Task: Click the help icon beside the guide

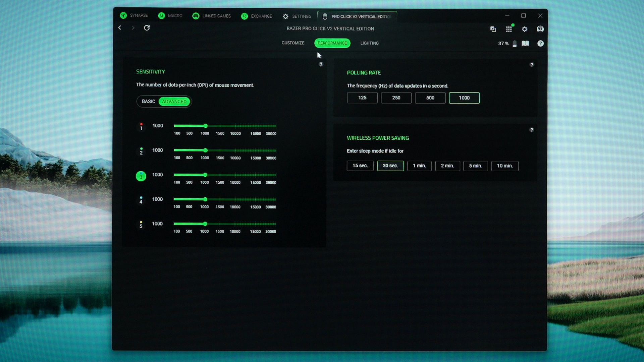Action: tap(540, 44)
